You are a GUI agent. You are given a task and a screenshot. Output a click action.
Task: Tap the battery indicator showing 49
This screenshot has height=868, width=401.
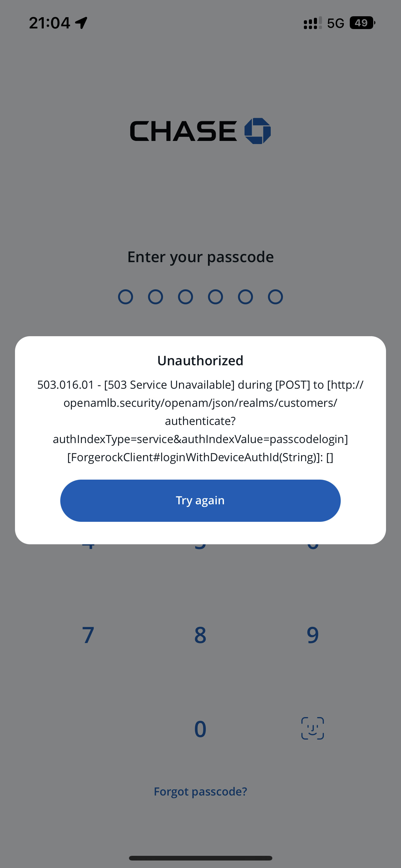click(x=362, y=23)
